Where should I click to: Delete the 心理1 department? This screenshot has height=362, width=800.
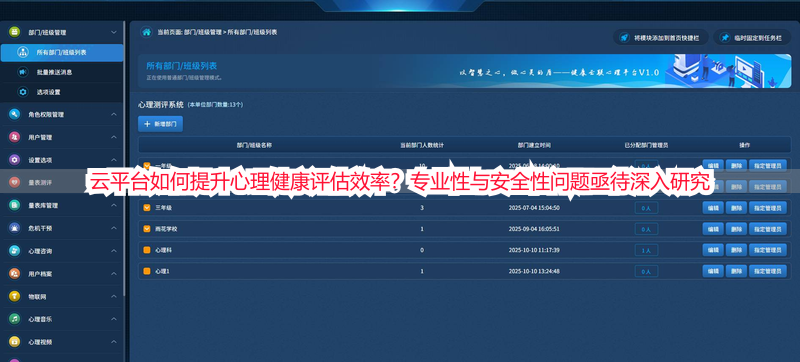(x=736, y=271)
